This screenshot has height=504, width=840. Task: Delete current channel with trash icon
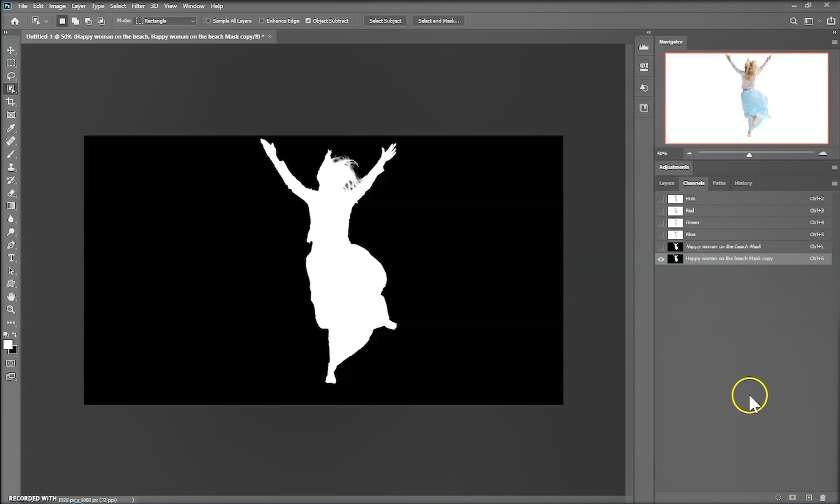(823, 498)
